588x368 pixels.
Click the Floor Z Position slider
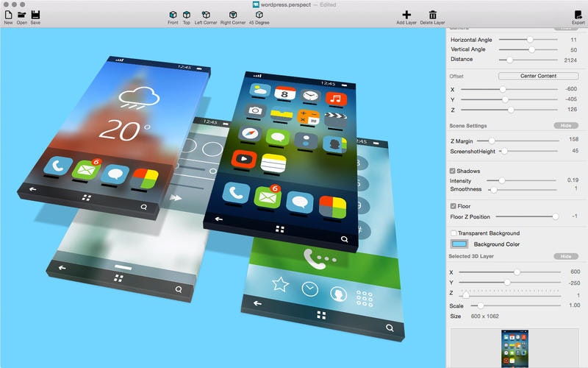tap(528, 216)
